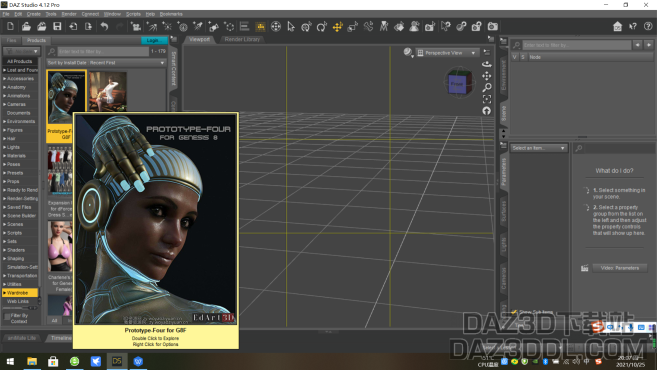Viewport: 657px width, 370px height.
Task: Open the Render menu
Action: point(69,14)
